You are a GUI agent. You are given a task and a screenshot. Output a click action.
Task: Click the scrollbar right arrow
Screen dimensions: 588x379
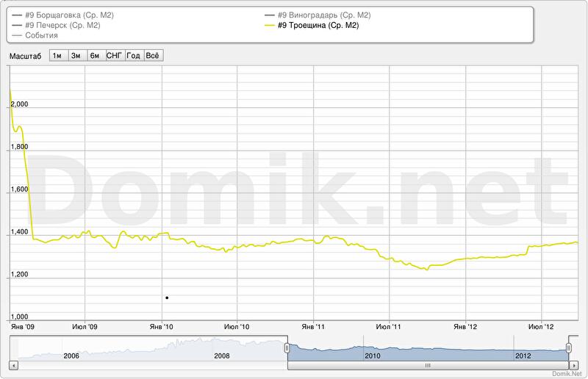pos(574,364)
